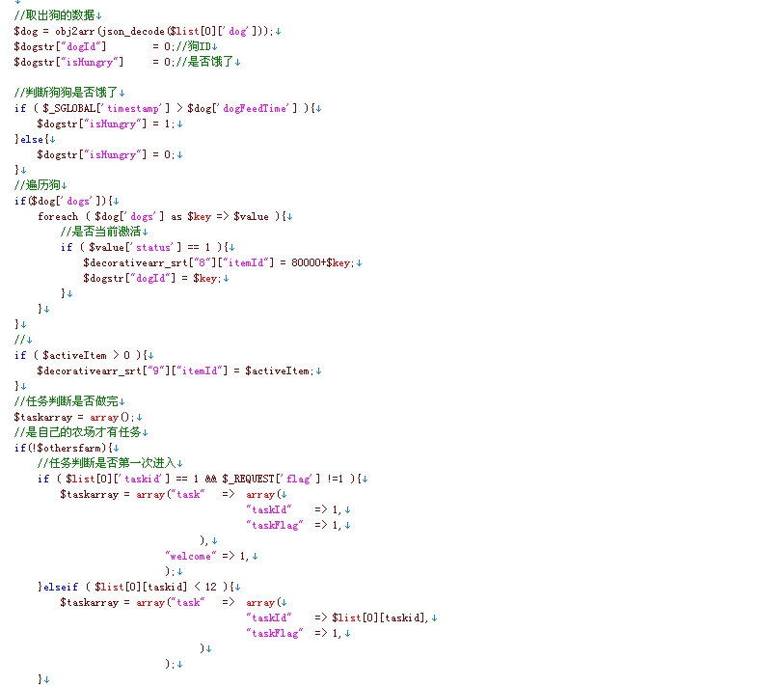Click the "welcome" => 1, line
The width and height of the screenshot is (784, 686).
[x=211, y=556]
